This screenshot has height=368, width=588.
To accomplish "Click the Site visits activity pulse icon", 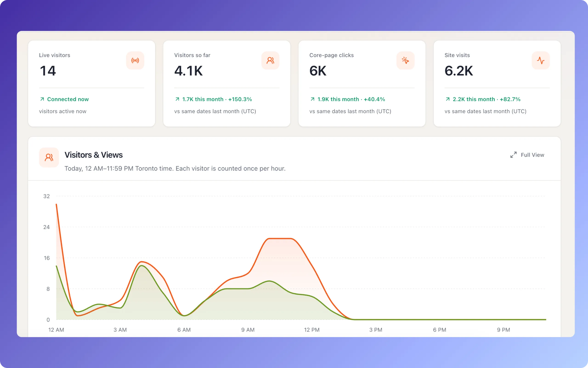I will [x=541, y=60].
